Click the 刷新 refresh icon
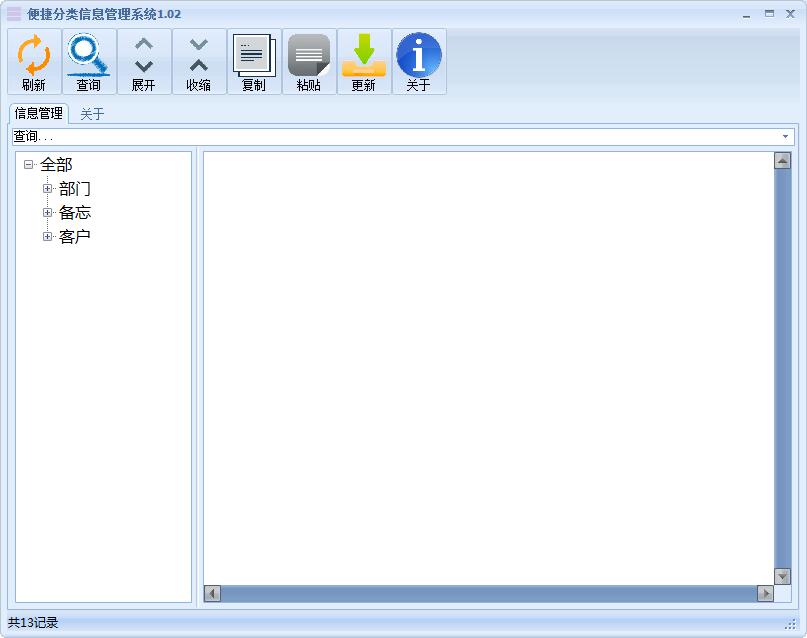807x638 pixels. (34, 62)
